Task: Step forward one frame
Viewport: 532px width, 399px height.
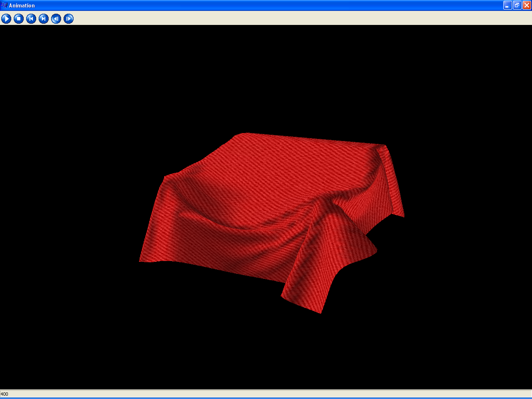Action: [69, 19]
